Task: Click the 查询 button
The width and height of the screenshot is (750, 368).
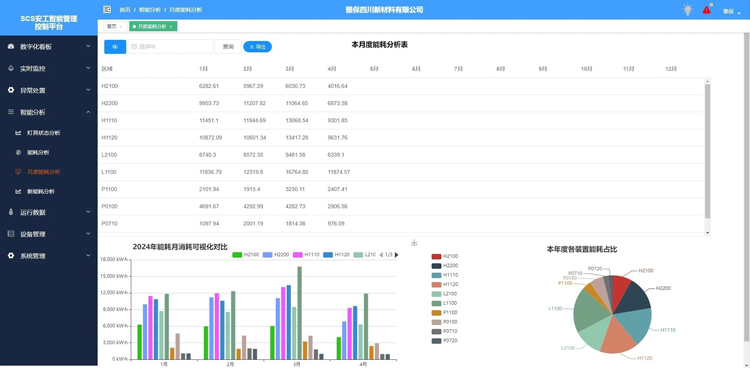Action: coord(228,46)
